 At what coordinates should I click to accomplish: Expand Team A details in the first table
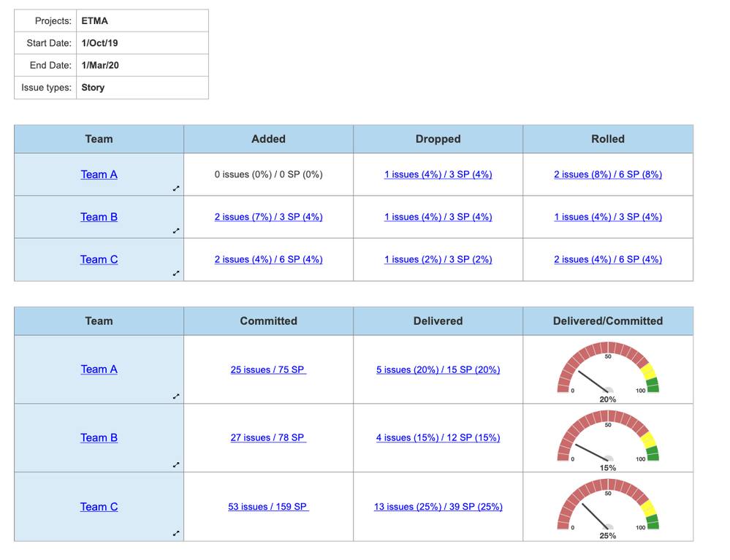pos(175,188)
